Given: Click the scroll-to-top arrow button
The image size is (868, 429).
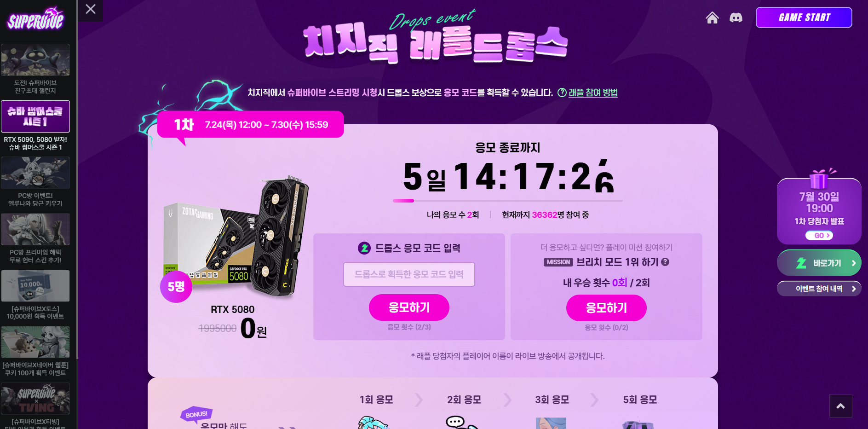Looking at the screenshot, I should (x=841, y=406).
